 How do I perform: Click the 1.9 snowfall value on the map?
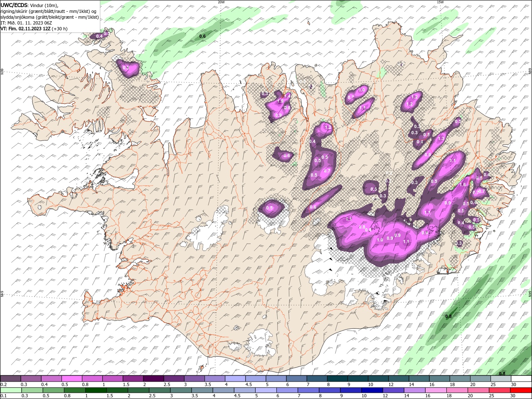(280, 101)
